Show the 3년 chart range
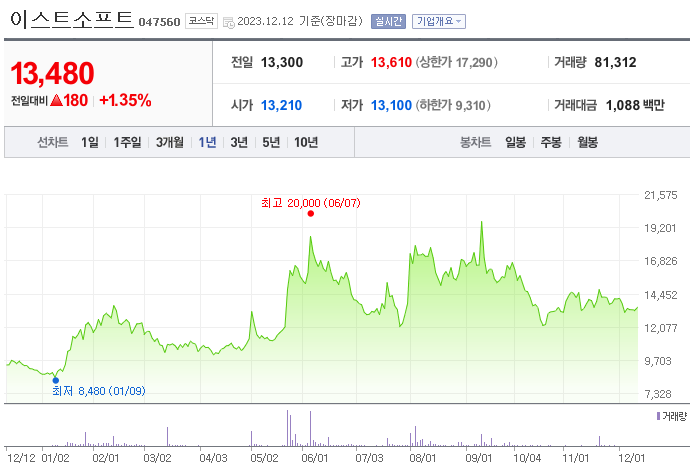This screenshot has width=690, height=476. pos(239,142)
